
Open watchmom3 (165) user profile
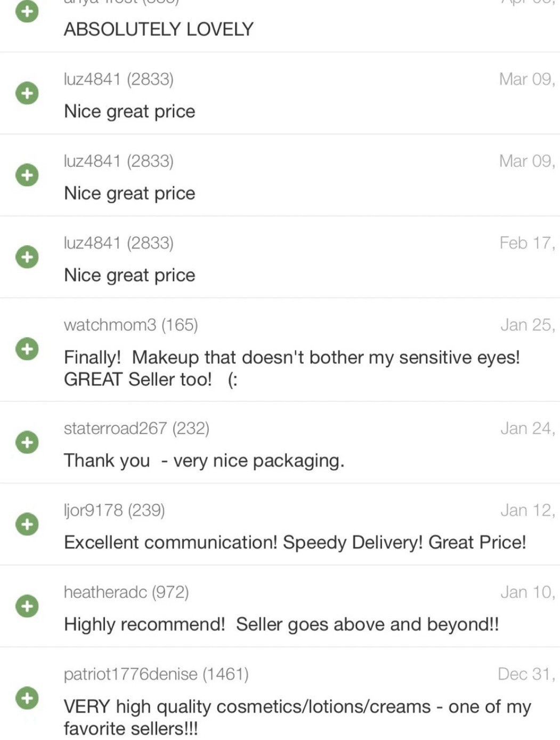tap(131, 325)
